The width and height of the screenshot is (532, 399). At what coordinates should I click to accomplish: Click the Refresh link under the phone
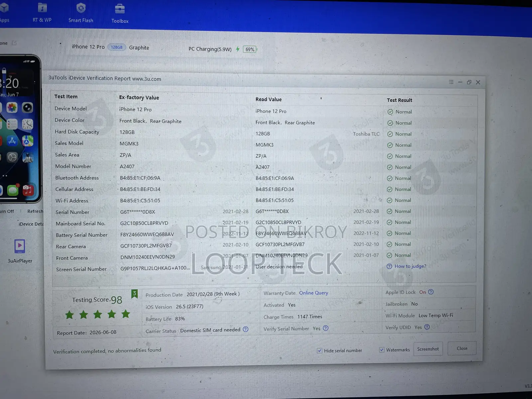point(35,211)
